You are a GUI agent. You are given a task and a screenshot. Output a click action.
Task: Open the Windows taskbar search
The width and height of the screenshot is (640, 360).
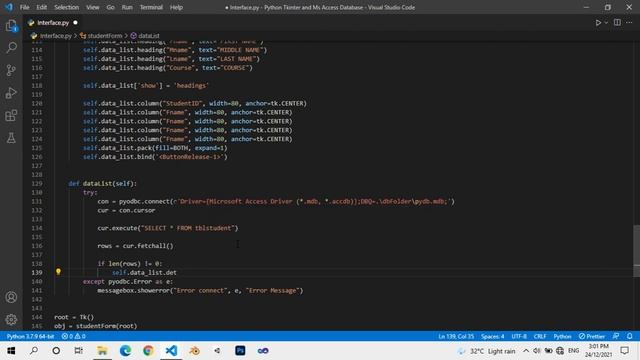[34, 351]
